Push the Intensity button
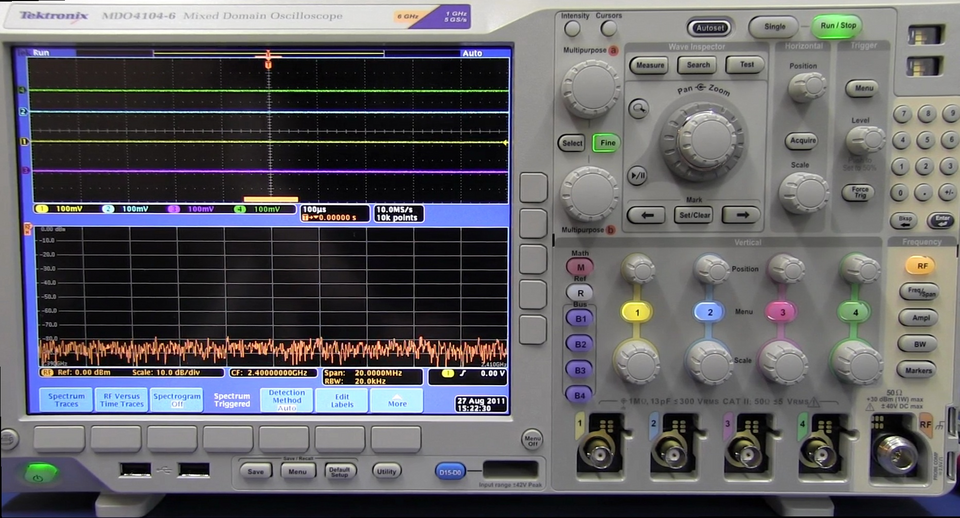Image resolution: width=960 pixels, height=518 pixels. click(572, 28)
